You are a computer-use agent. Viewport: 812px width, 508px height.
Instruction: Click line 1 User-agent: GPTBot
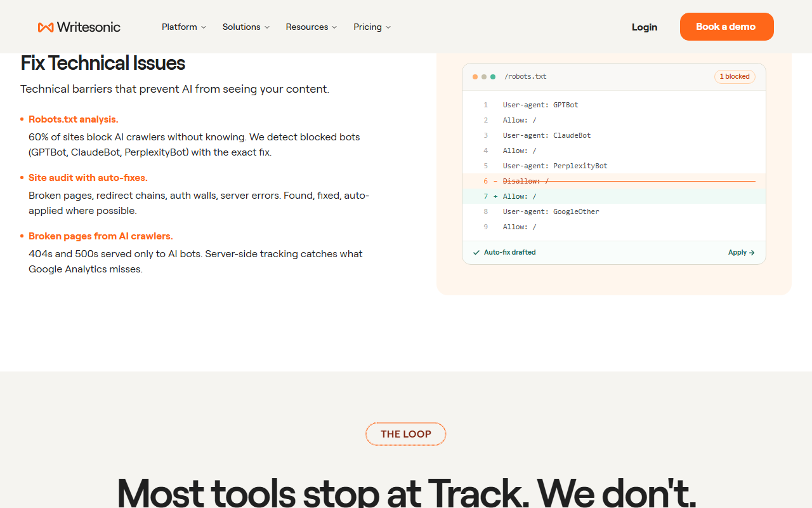click(x=540, y=105)
